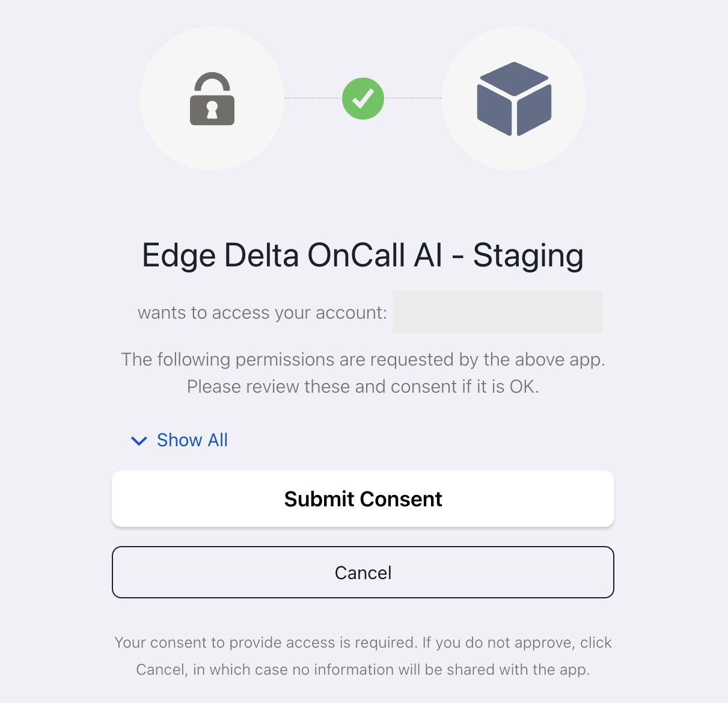Click the 'wants to access your account:' label
This screenshot has width=728, height=703.
(x=262, y=313)
